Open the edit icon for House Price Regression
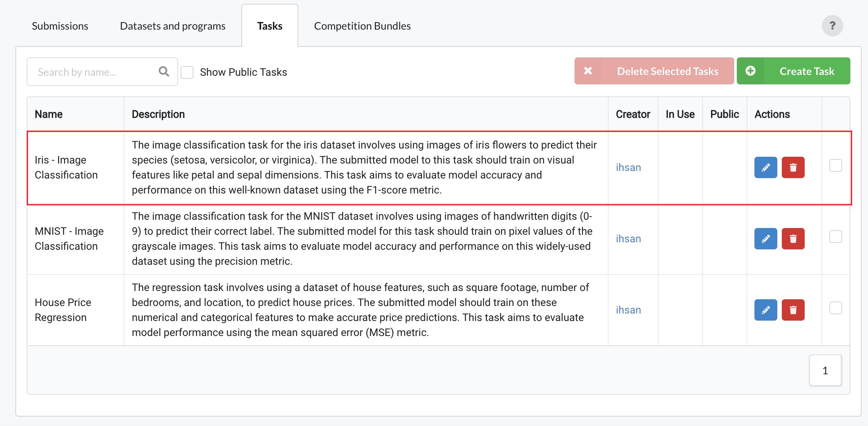This screenshot has height=426, width=868. click(x=765, y=310)
